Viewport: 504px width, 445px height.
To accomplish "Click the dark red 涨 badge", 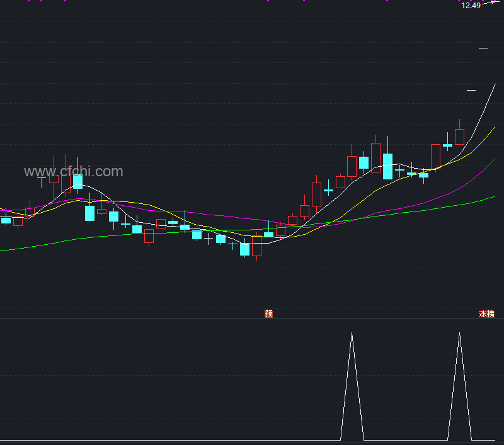I will [x=483, y=313].
